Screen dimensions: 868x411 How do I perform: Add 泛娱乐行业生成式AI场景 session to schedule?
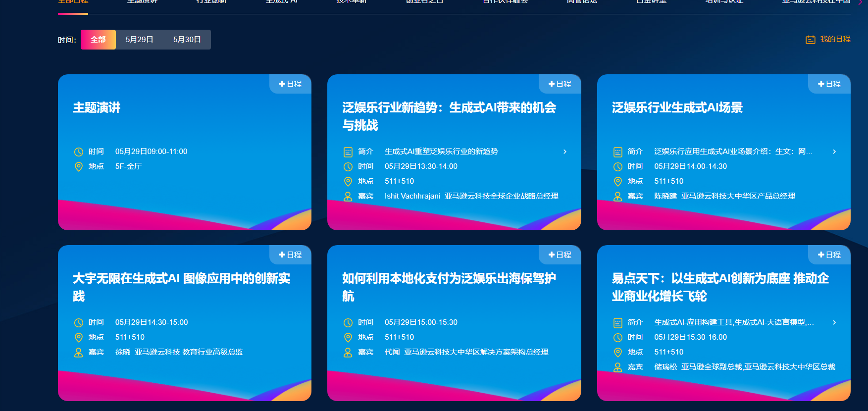(829, 84)
